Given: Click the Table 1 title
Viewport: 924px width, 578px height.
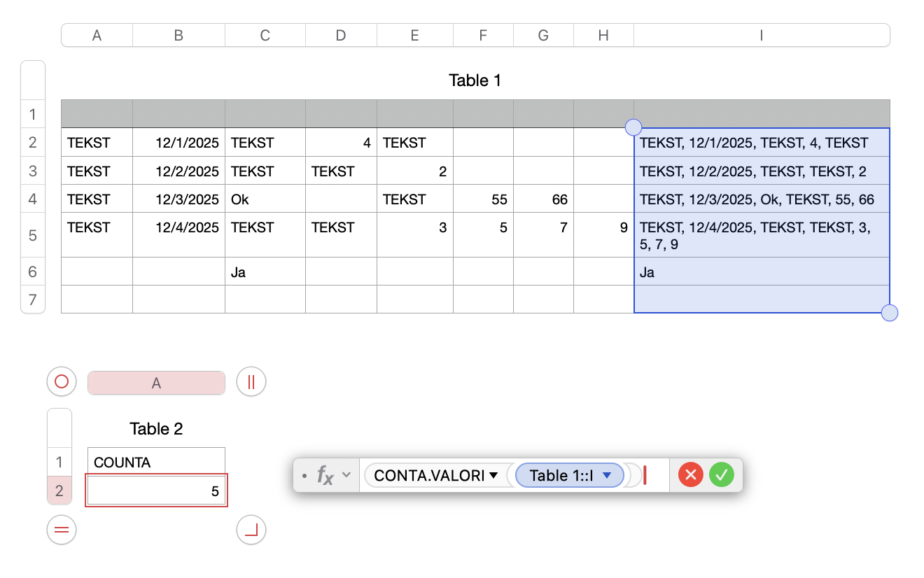Looking at the screenshot, I should tap(475, 80).
